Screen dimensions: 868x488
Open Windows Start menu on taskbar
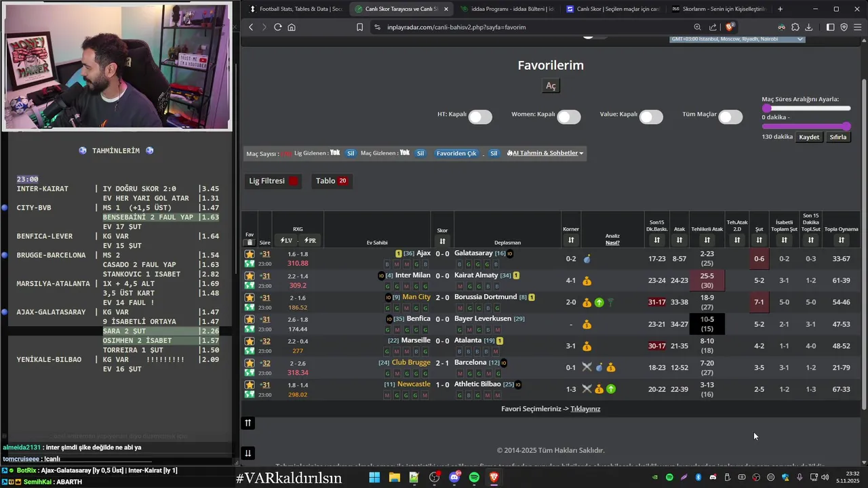pos(374,478)
